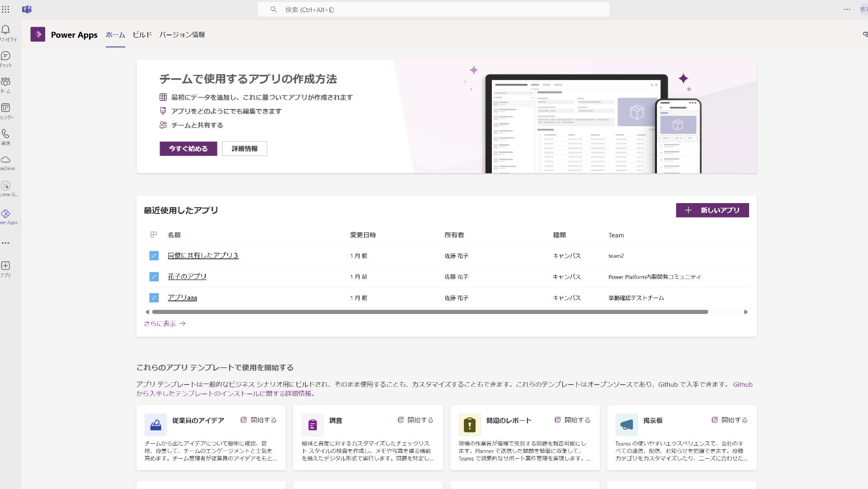Click the Power Platform内製開発コミュニティ cell

tap(655, 277)
